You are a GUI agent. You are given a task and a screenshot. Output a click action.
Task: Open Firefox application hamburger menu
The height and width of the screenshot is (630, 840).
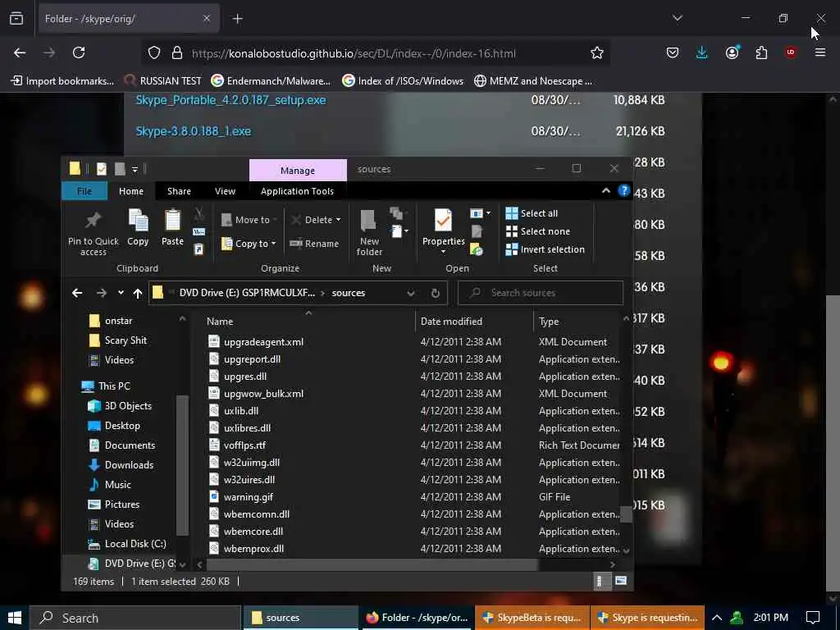(820, 52)
